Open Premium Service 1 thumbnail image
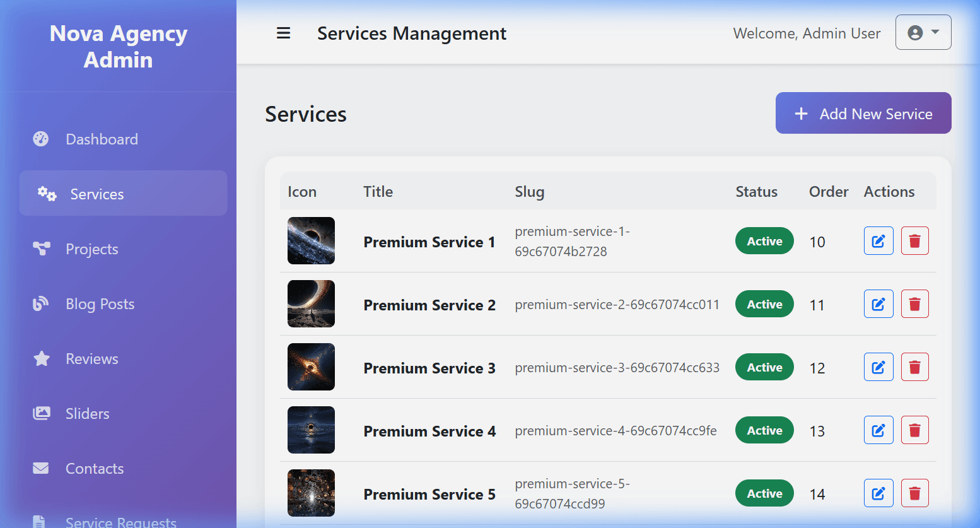 point(311,240)
